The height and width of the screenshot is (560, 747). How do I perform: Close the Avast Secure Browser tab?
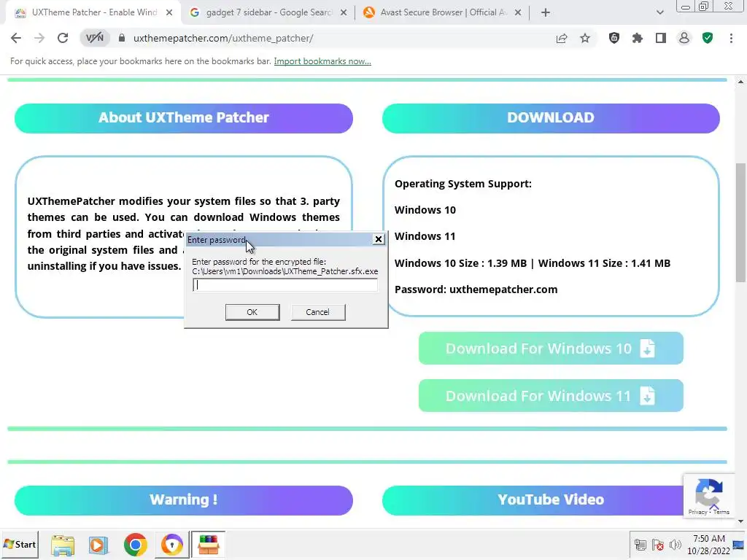pos(518,13)
